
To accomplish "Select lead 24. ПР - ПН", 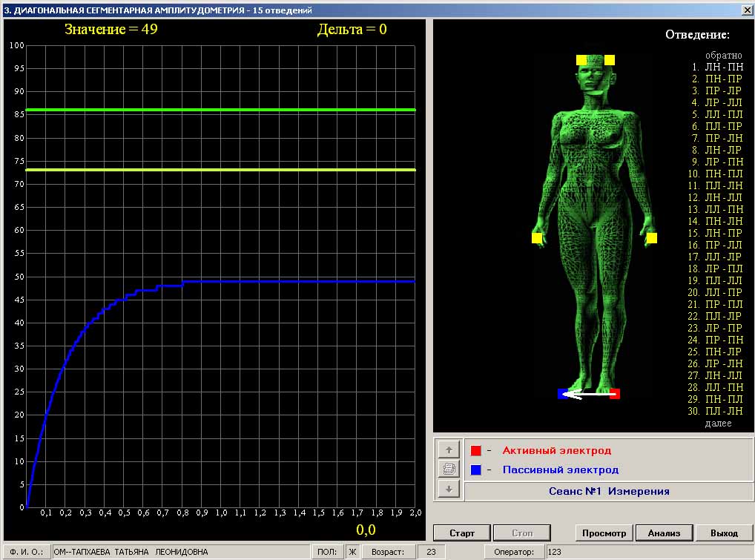I will [716, 340].
